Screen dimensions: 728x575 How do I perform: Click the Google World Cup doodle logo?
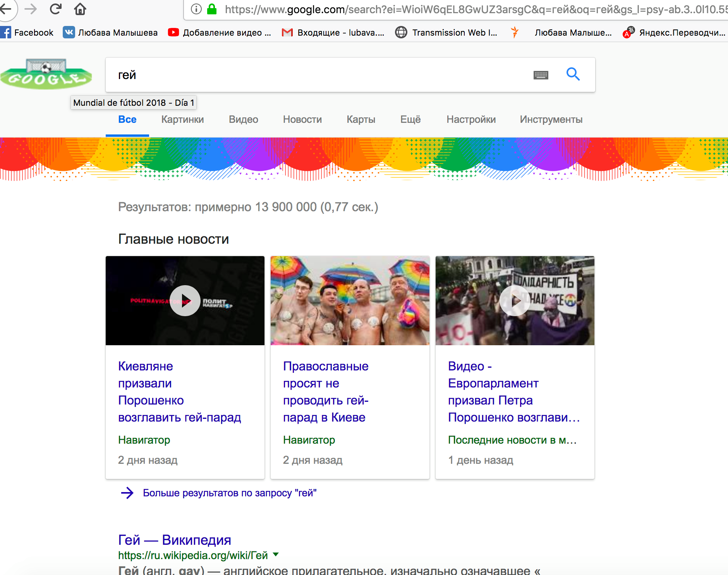[x=46, y=74]
